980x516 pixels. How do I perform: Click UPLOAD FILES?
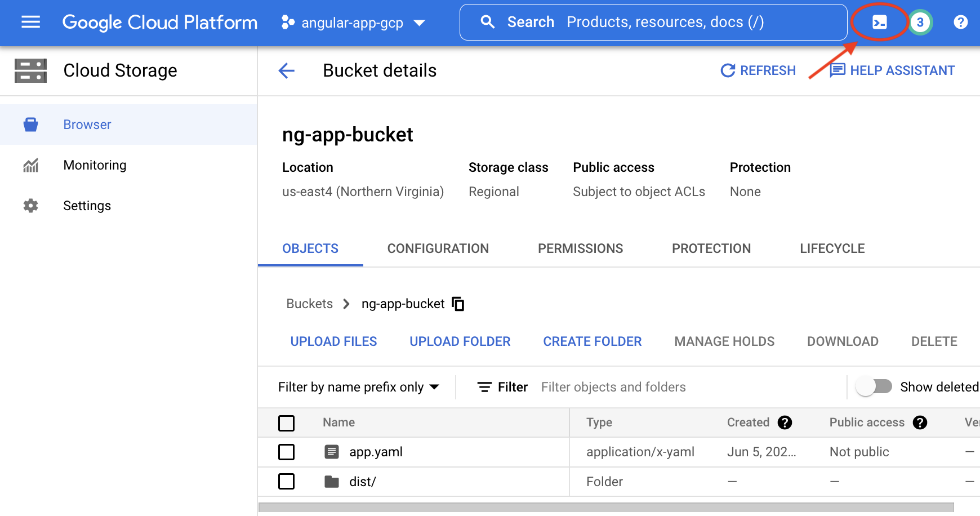(x=333, y=341)
